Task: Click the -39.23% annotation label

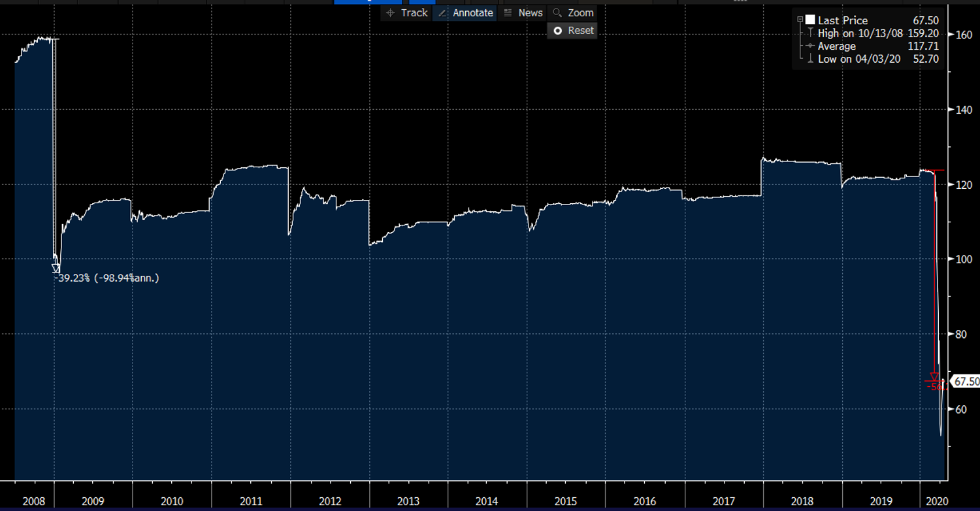Action: coord(106,278)
